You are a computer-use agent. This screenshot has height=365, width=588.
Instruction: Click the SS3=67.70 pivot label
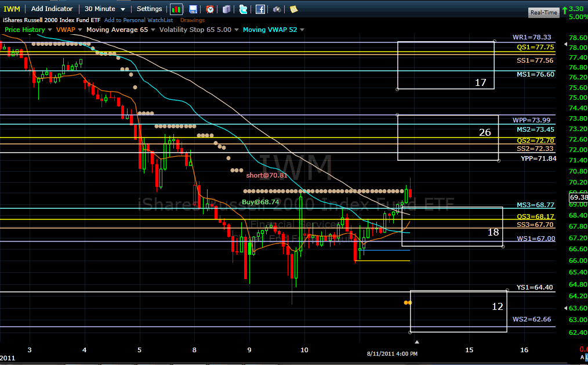535,225
